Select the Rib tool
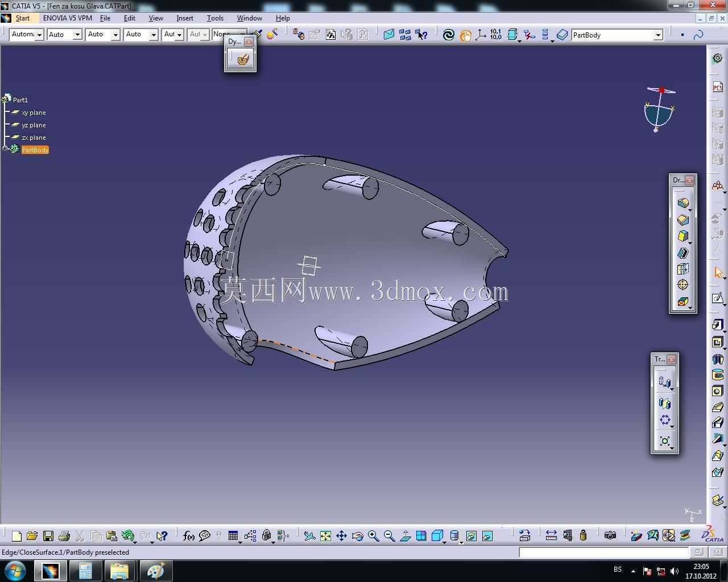This screenshot has height=582, width=728. tap(718, 407)
